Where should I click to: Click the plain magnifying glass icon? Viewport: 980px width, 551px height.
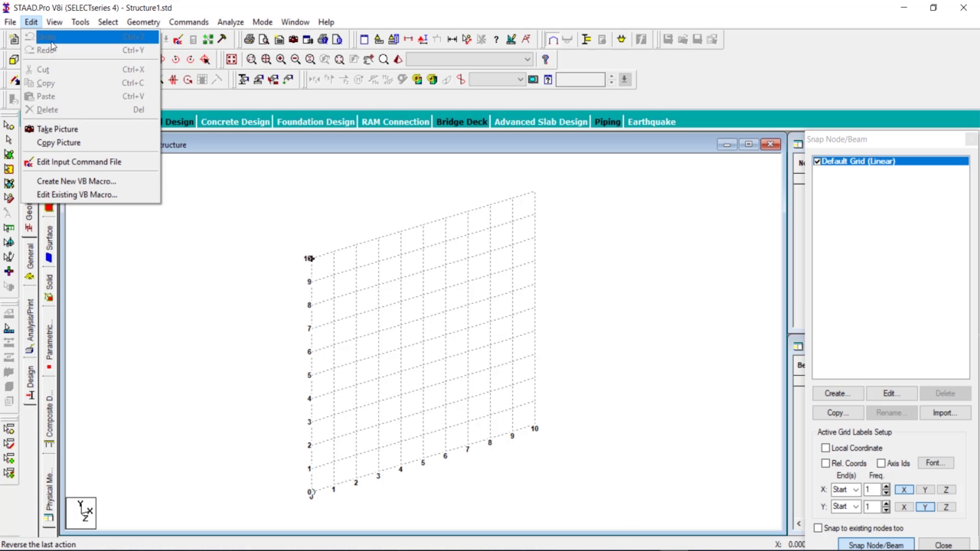(384, 59)
